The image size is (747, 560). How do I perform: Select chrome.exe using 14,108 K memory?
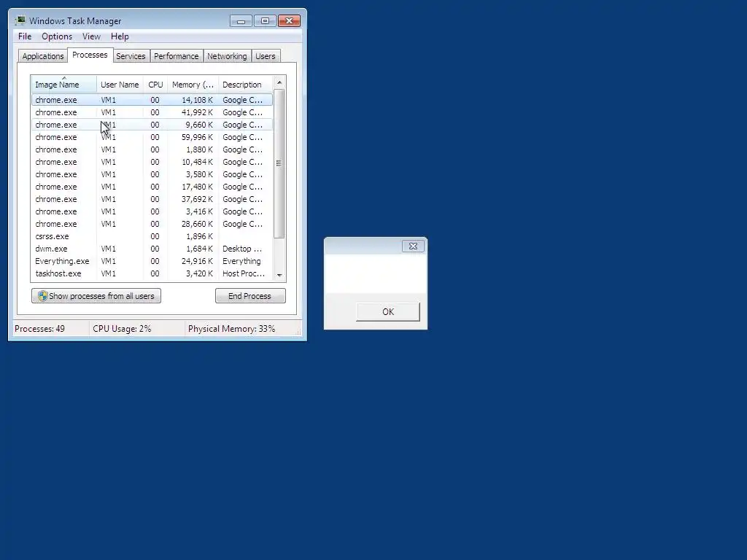coord(152,100)
